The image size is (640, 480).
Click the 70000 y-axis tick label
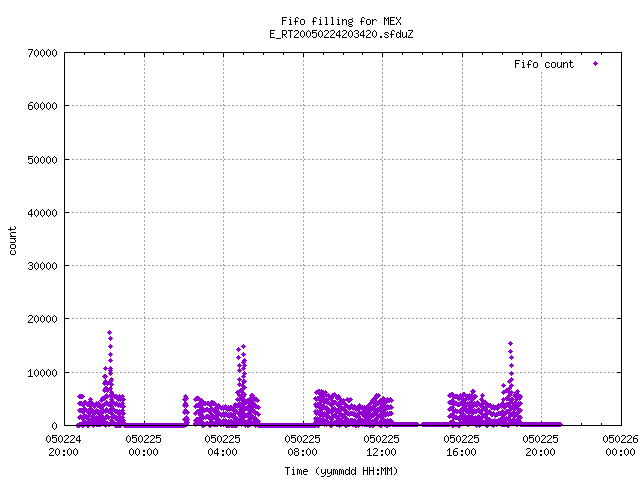42,53
